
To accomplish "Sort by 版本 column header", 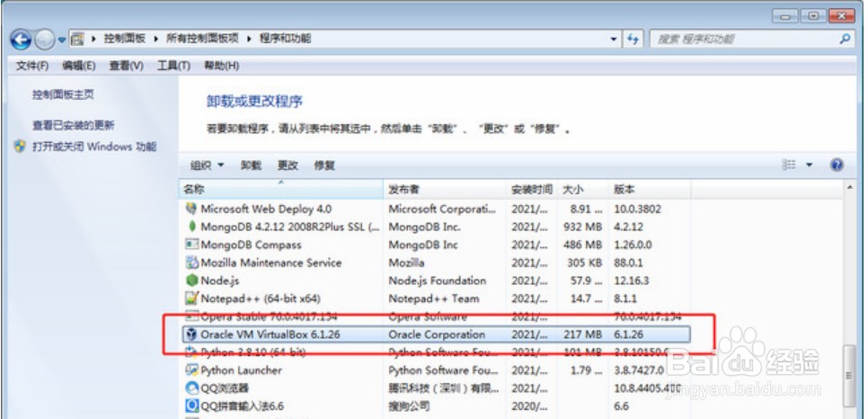I will [650, 190].
